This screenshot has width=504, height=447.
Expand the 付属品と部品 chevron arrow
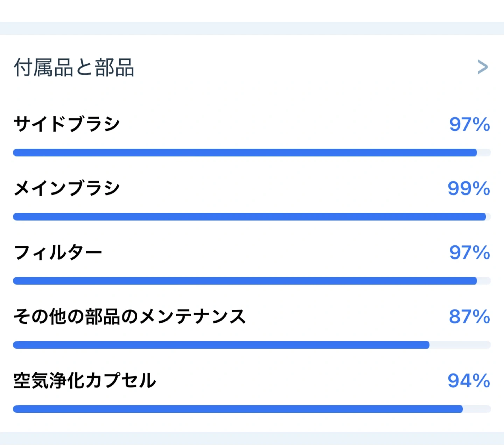tap(482, 67)
